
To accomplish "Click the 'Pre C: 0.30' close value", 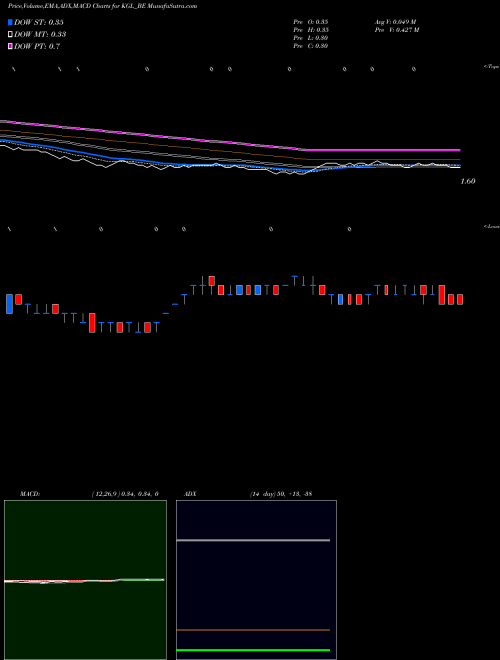I will click(x=311, y=46).
